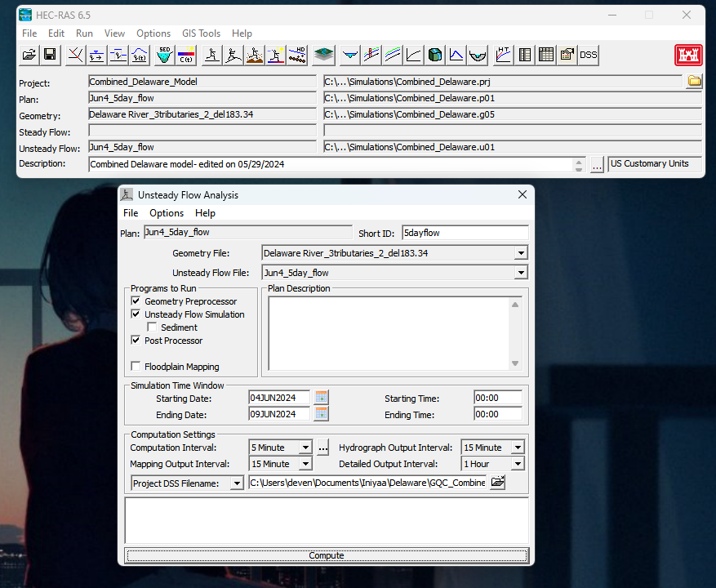Run sediment transport analysis icon
Image resolution: width=716 pixels, height=588 pixels.
coord(254,56)
